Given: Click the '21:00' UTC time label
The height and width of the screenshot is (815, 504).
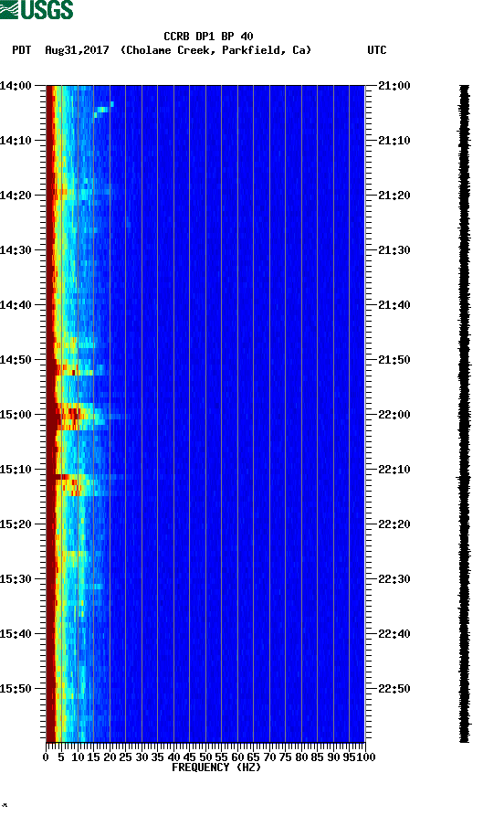Looking at the screenshot, I should pyautogui.click(x=394, y=86).
